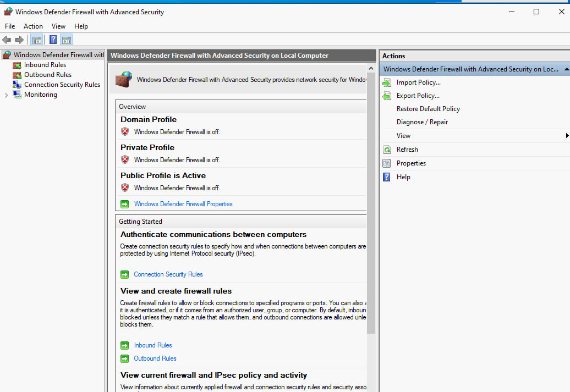Click the Help question-mark toolbar icon
The height and width of the screenshot is (392, 570).
tap(53, 40)
